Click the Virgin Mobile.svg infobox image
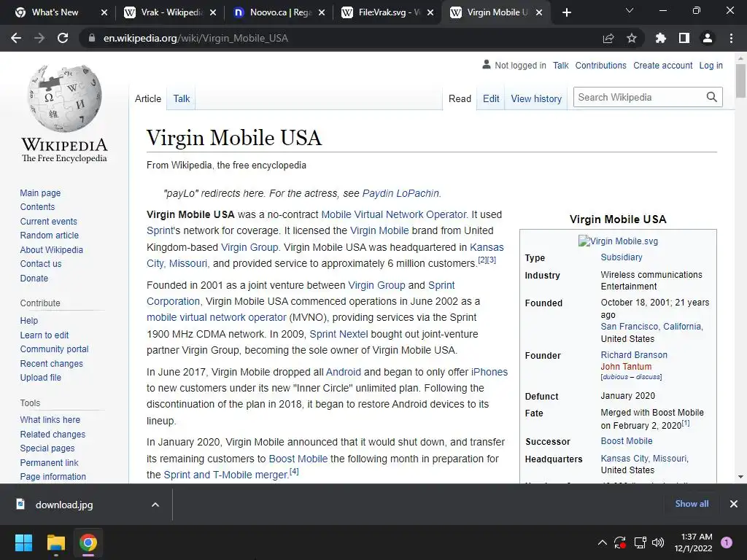 click(618, 241)
